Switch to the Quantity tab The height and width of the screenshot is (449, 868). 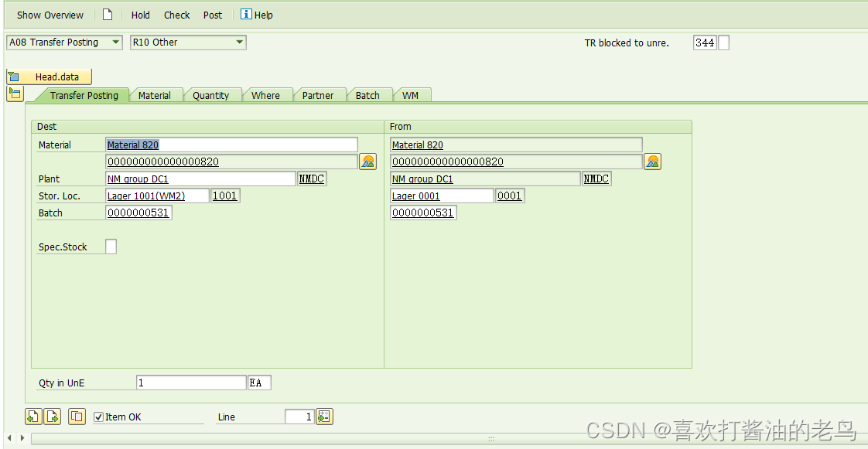click(x=211, y=94)
